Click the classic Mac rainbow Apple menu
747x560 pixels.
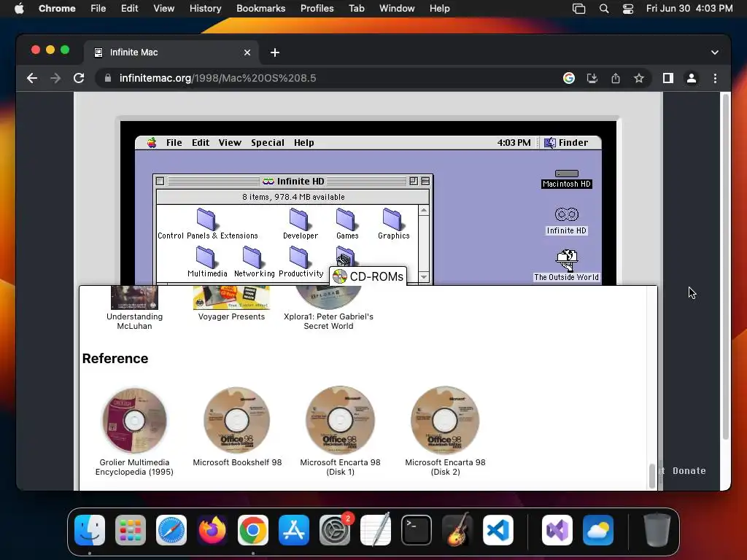point(152,143)
